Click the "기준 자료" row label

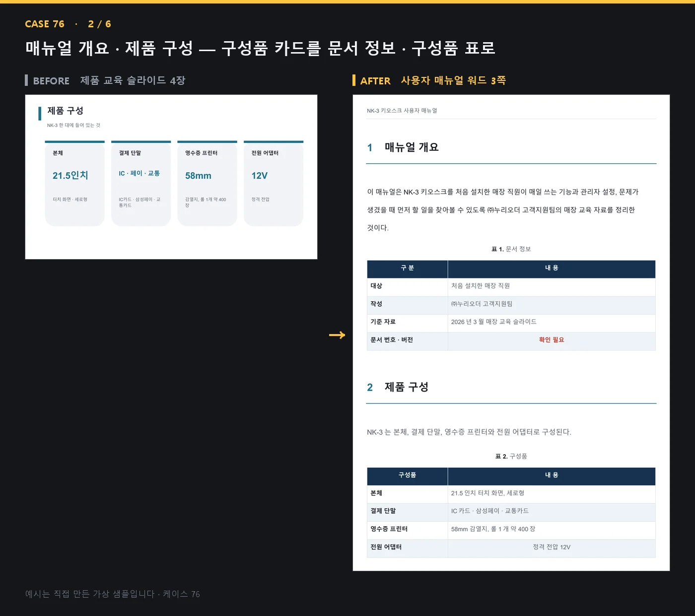383,322
